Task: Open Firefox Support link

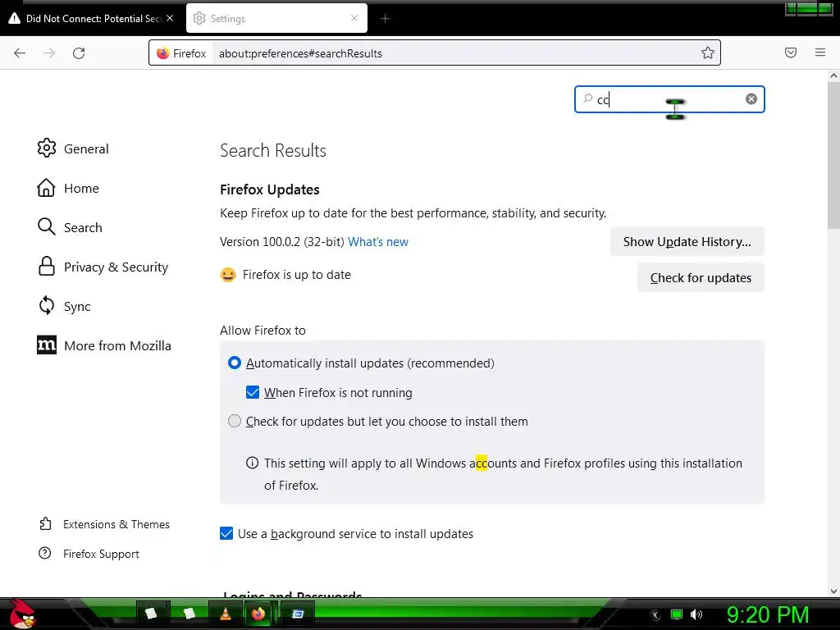Action: [89, 554]
